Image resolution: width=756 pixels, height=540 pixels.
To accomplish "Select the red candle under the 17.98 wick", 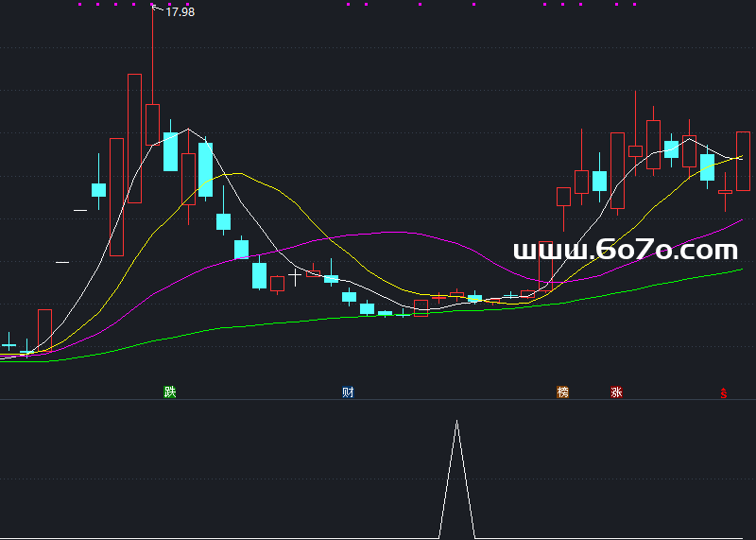I will point(152,124).
